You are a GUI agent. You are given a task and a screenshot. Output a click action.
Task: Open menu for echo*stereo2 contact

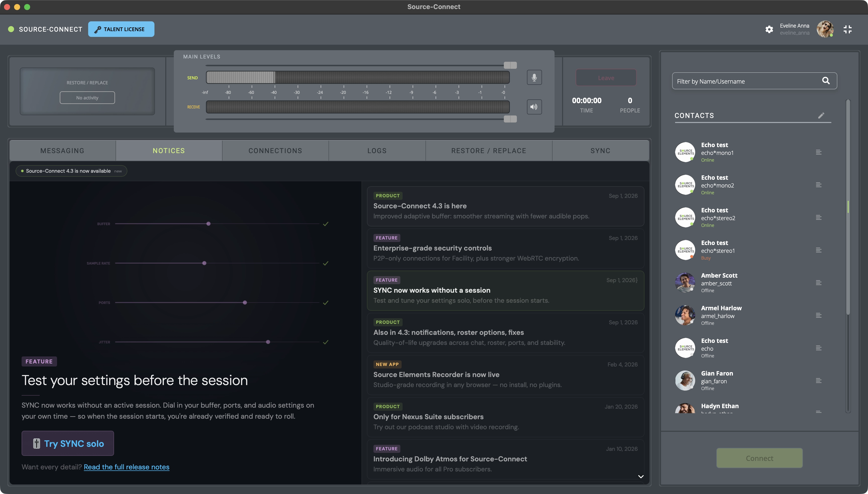click(819, 217)
